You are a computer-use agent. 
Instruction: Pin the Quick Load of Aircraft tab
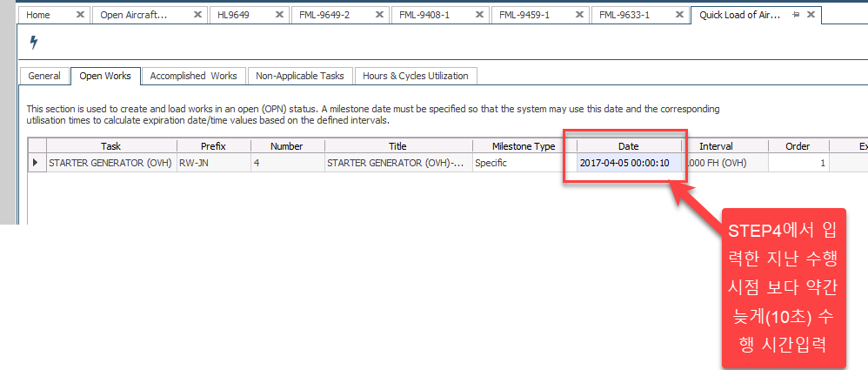click(796, 15)
